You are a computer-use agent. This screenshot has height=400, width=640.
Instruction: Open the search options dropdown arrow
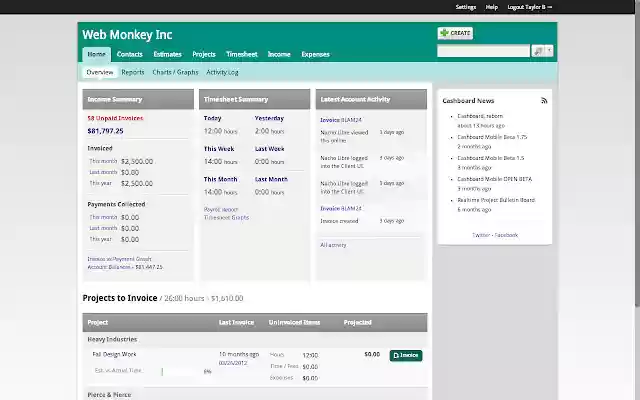[x=549, y=51]
